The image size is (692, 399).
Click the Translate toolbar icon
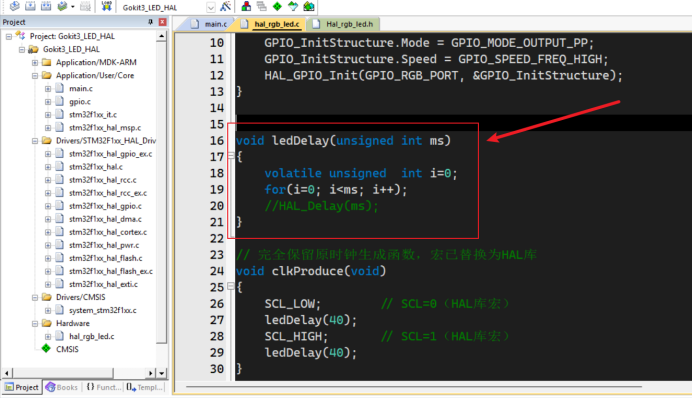15,6
